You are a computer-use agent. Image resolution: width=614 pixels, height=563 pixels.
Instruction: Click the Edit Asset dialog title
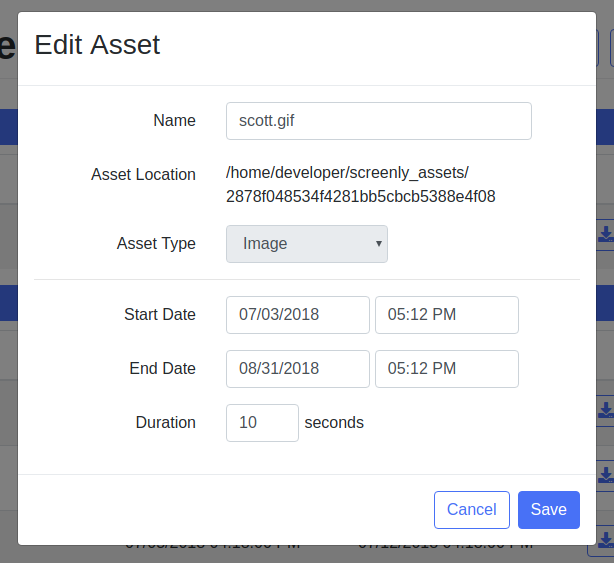tap(97, 45)
